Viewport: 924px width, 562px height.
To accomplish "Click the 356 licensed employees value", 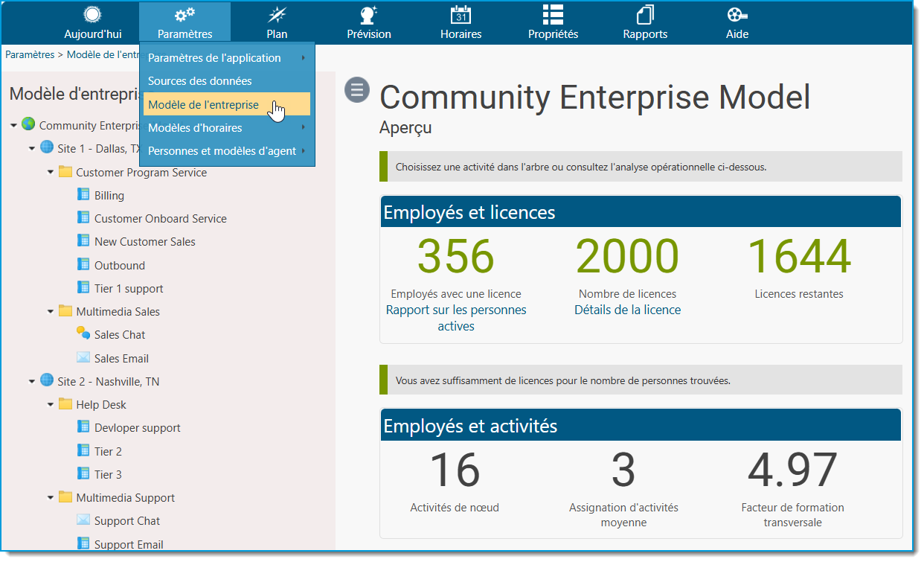I will [x=455, y=256].
